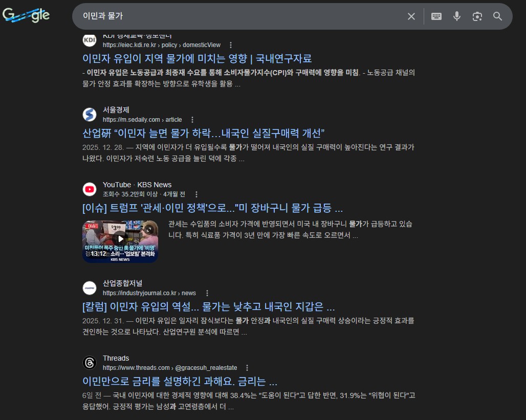Image resolution: width=526 pixels, height=420 pixels.
Task: Click the Threads favicon icon
Action: point(90,363)
